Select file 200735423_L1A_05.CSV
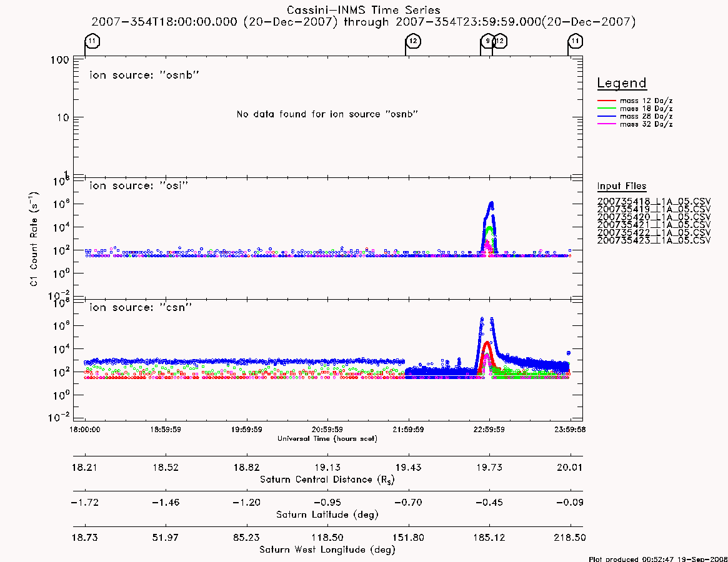The image size is (728, 562). (x=654, y=240)
